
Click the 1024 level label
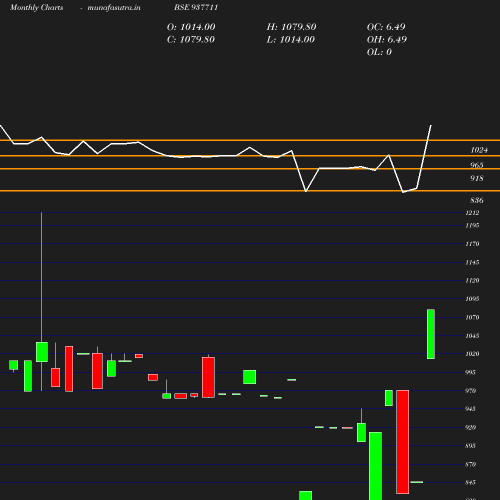point(479,150)
